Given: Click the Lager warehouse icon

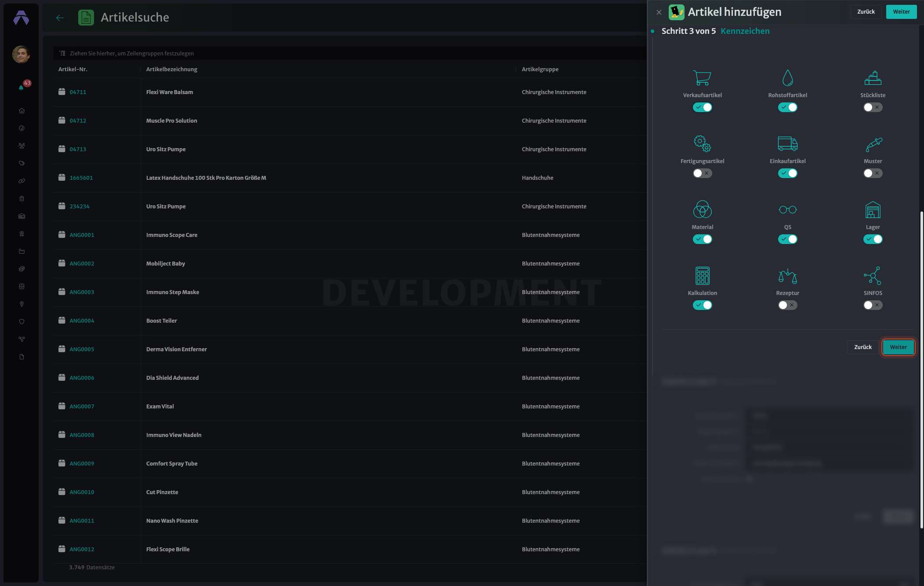Looking at the screenshot, I should tap(873, 210).
